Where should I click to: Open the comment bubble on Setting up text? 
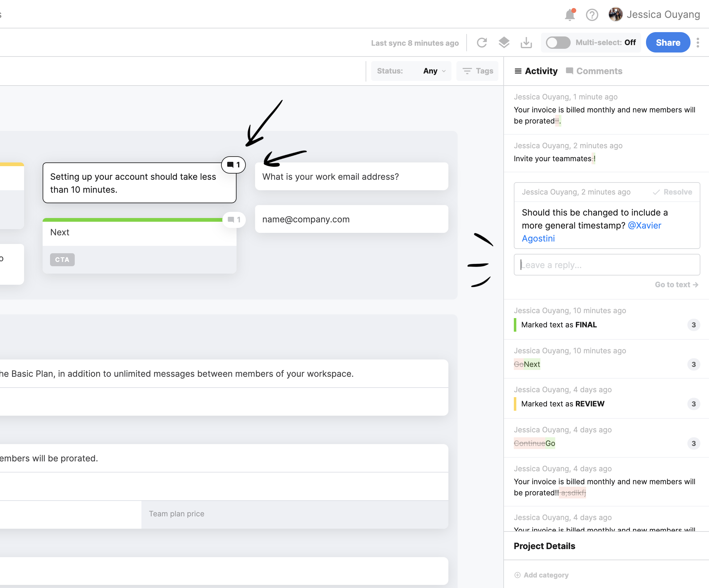coord(233,165)
